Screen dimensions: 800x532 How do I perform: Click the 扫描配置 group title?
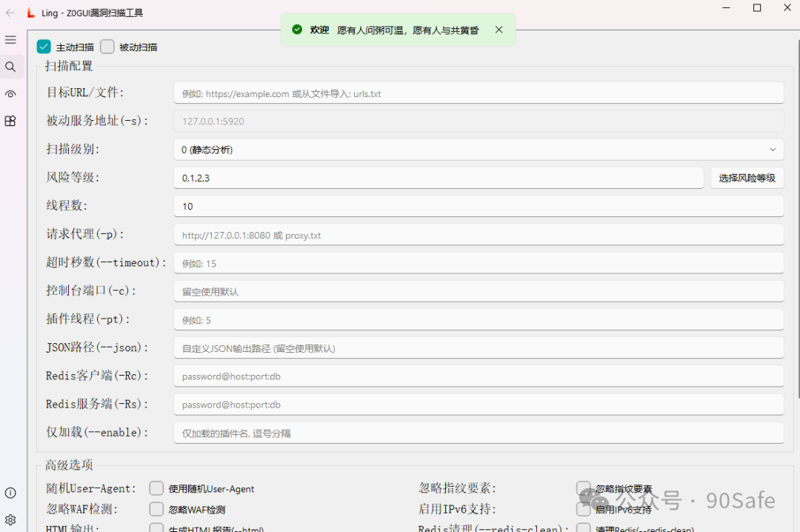[69, 66]
